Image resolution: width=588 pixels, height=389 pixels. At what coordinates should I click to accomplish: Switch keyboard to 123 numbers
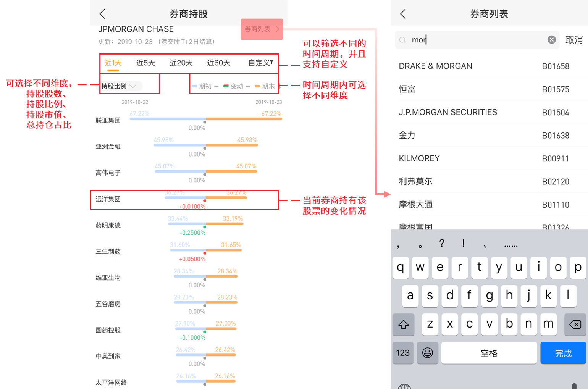coord(403,353)
